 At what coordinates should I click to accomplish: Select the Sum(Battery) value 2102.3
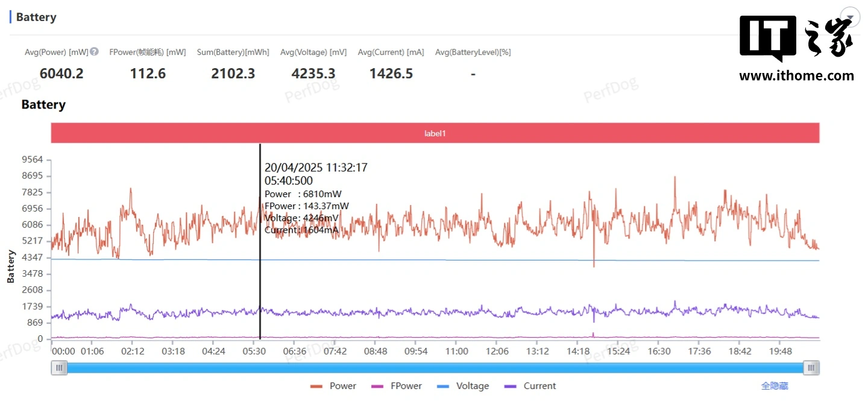coord(233,74)
